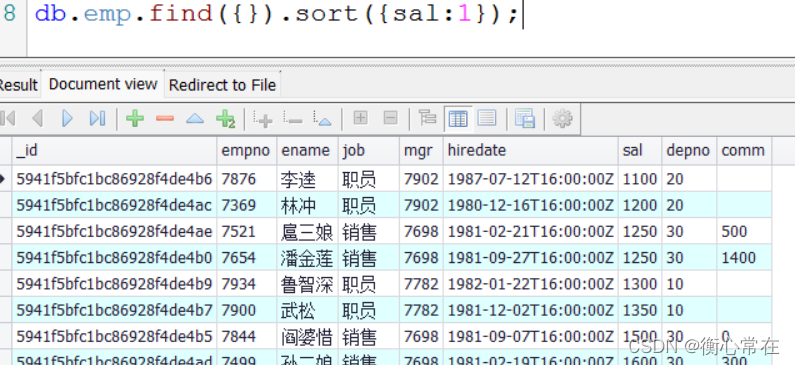Open settings gear icon

(562, 119)
